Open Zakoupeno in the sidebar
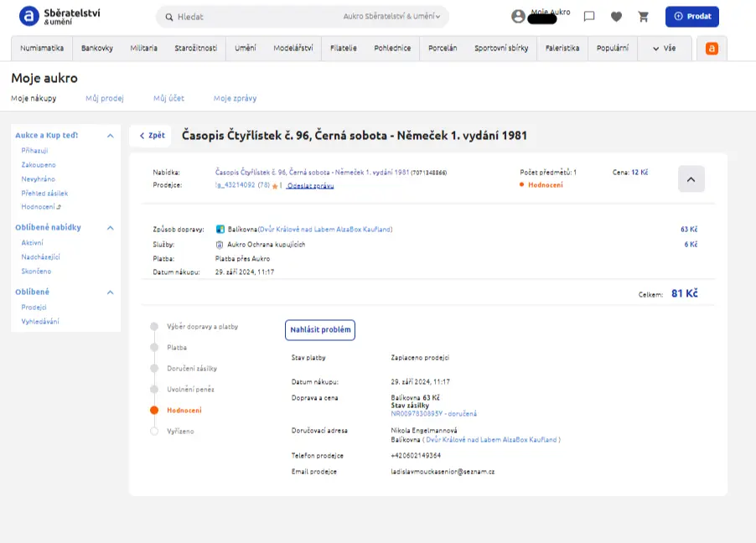 pos(39,165)
